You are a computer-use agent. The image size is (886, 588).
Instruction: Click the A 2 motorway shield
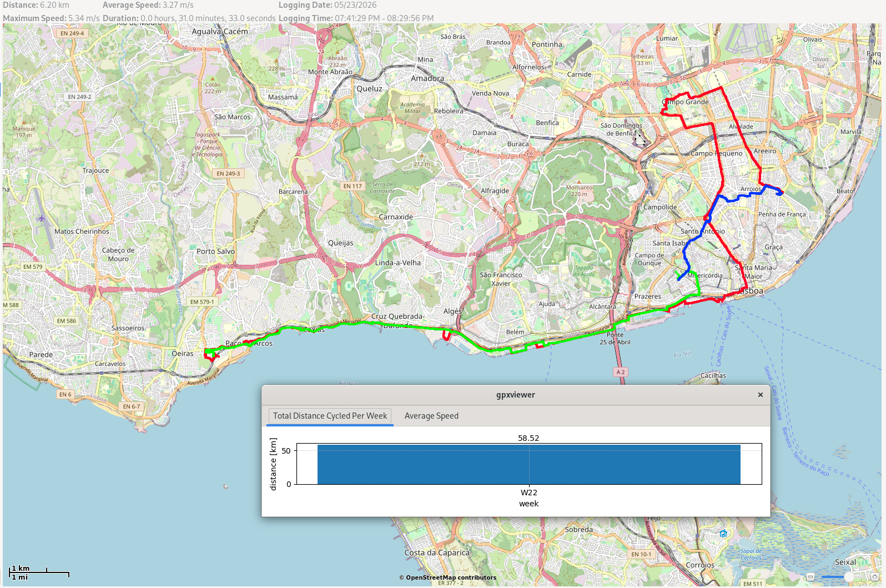pos(620,372)
